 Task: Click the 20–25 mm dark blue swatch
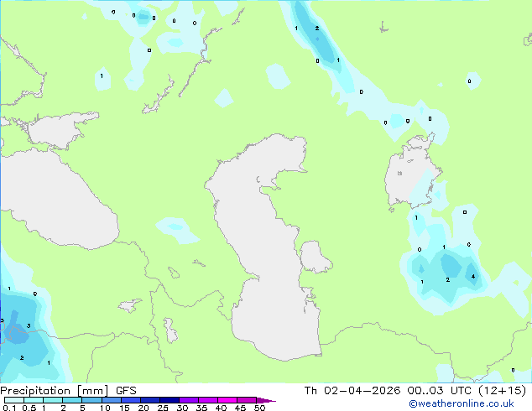coord(150,400)
